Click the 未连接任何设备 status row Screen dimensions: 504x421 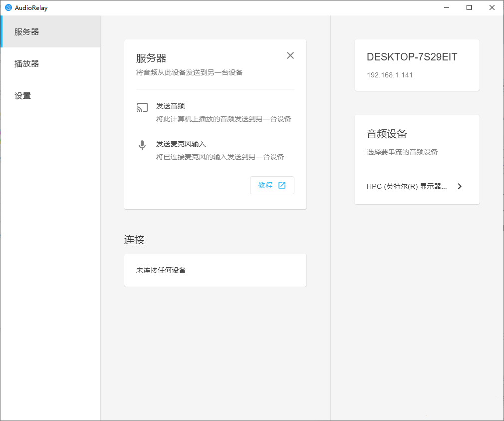click(215, 270)
